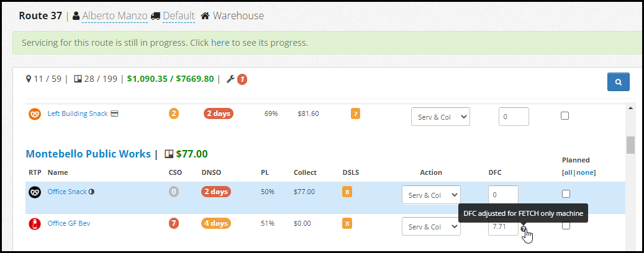Click the red Office GF Bev machine icon
The width and height of the screenshot is (644, 253).
pyautogui.click(x=35, y=224)
